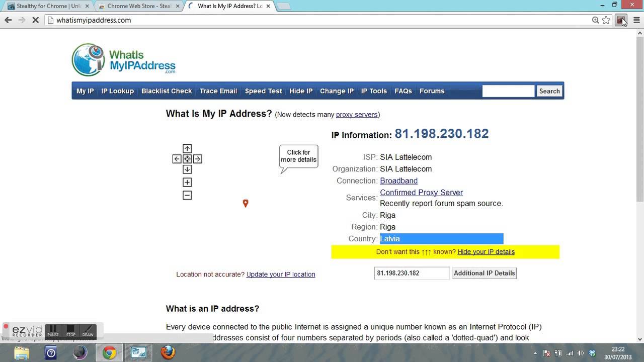Open network signal tray icon
The image size is (644, 362).
(x=570, y=353)
